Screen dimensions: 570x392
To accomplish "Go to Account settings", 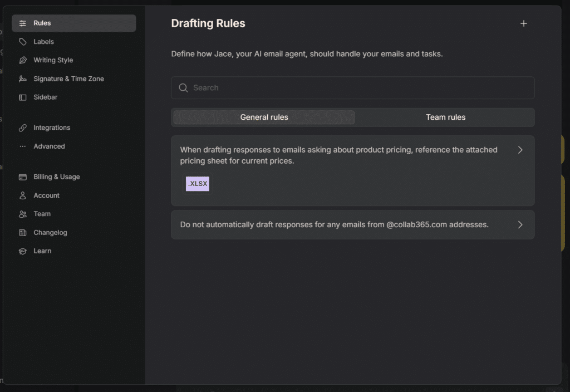I will pyautogui.click(x=46, y=195).
